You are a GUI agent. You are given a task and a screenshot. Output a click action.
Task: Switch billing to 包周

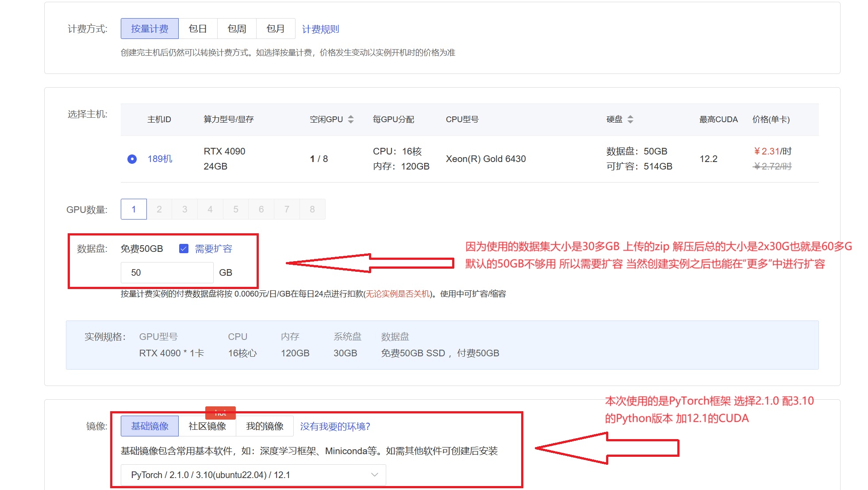pos(237,29)
